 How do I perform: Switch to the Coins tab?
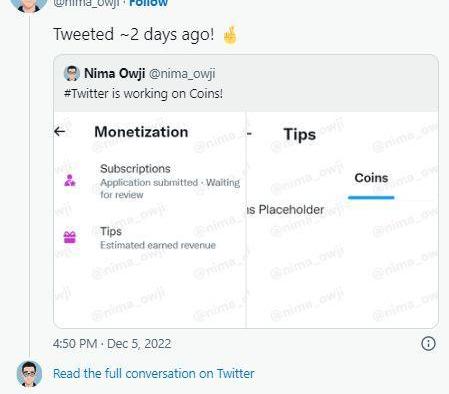[371, 178]
